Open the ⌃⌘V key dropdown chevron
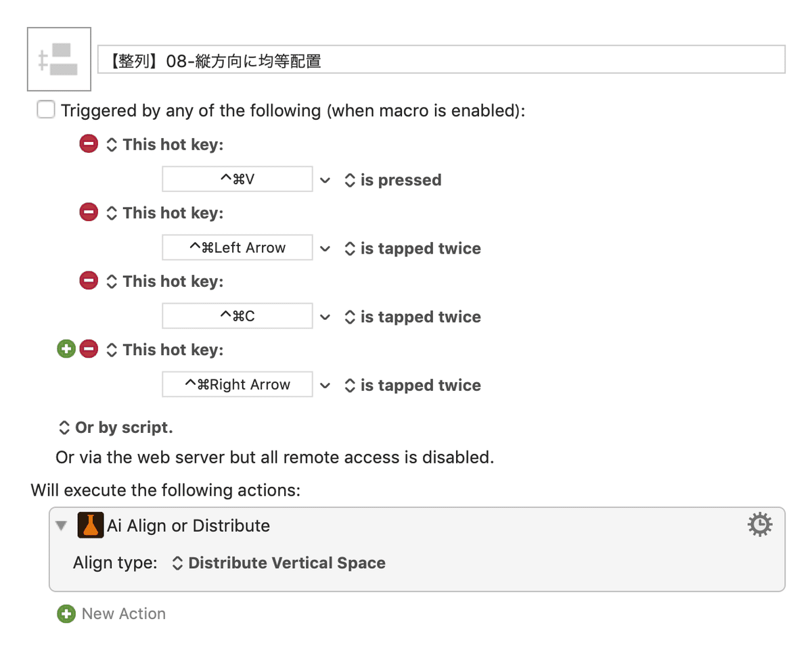 [x=325, y=180]
